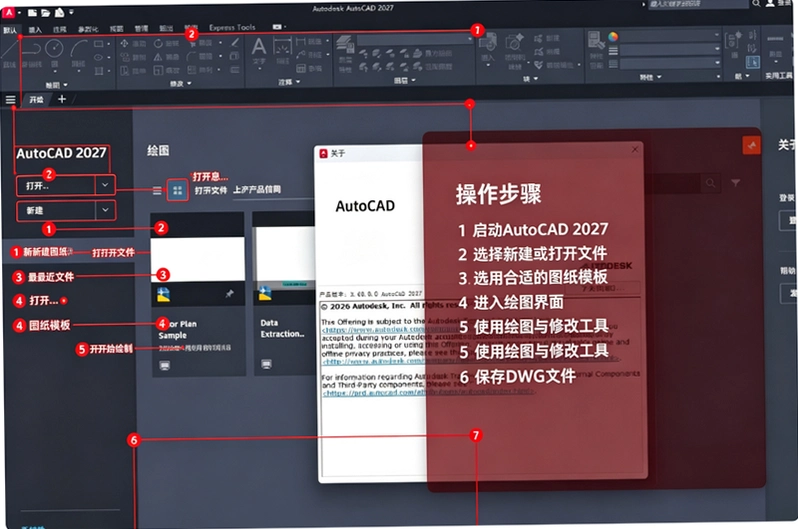
Task: Open the lineweight dropdown in Properties panel
Action: (717, 49)
